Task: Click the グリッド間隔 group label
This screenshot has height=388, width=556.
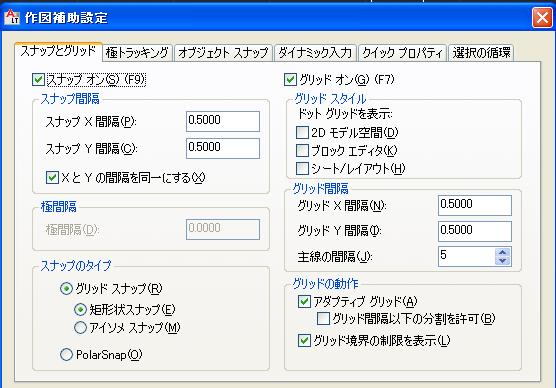Action: click(321, 188)
